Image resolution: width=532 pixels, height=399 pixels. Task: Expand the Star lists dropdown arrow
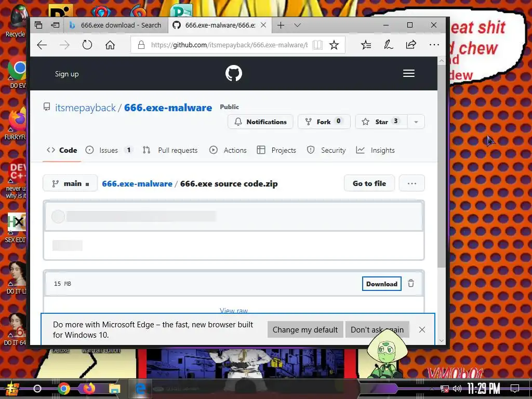pos(416,122)
